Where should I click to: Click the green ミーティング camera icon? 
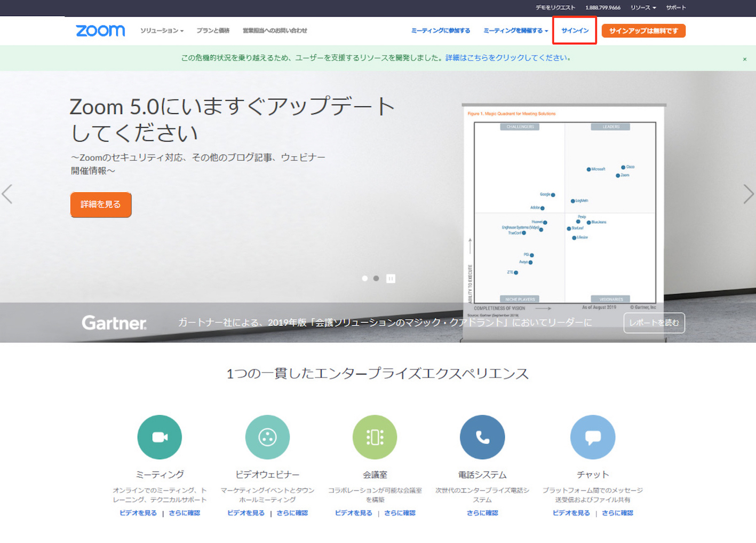click(x=160, y=437)
